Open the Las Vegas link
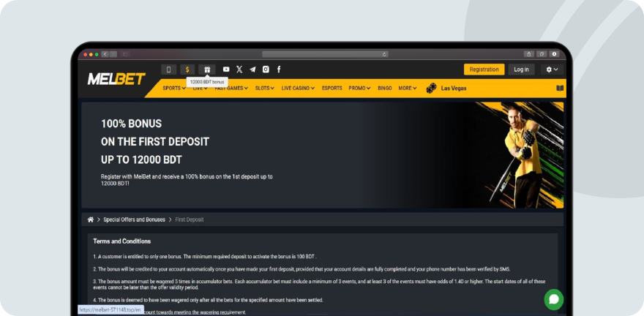Screen dimensions: 644x316 (454, 89)
